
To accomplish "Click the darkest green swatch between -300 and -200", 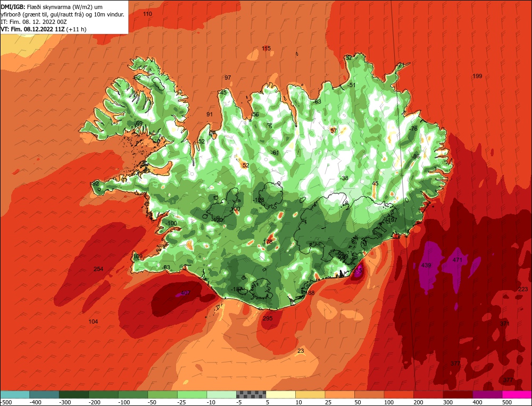I will (x=73, y=394).
